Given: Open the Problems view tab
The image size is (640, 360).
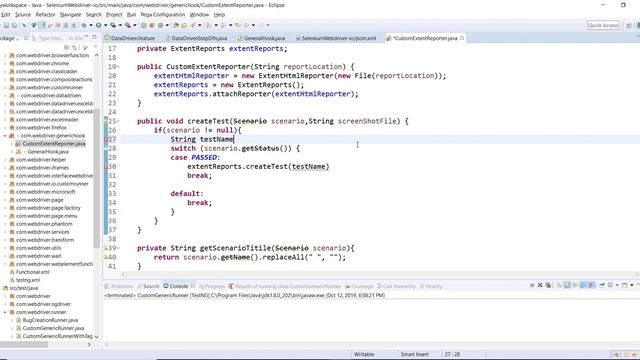Looking at the screenshot, I should point(119,286).
